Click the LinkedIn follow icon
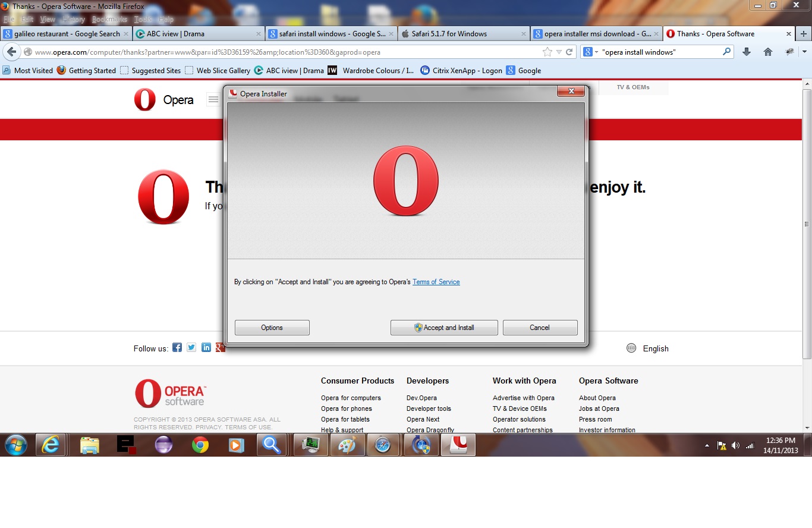This screenshot has width=812, height=528. 206,348
